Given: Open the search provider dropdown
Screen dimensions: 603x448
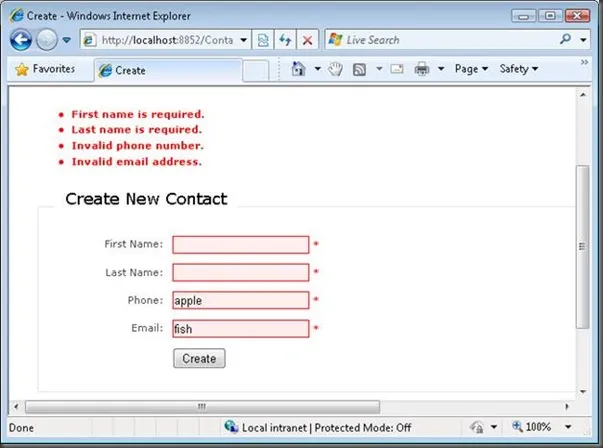Looking at the screenshot, I should [x=583, y=40].
